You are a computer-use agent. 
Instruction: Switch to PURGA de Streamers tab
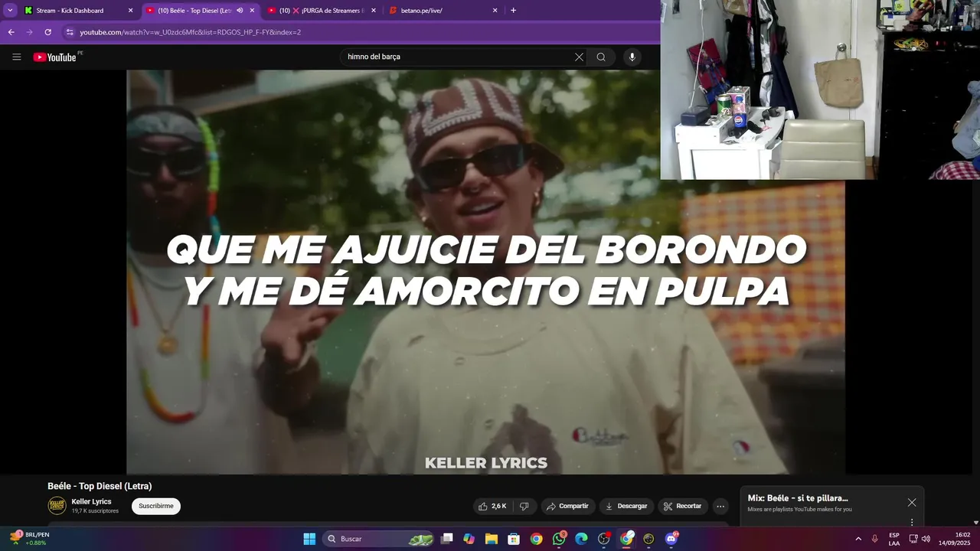pyautogui.click(x=322, y=11)
